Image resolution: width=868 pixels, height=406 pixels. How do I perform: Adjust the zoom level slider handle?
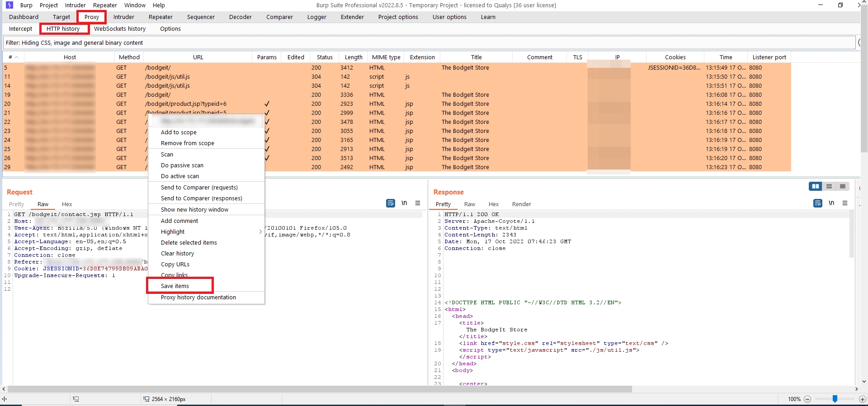(835, 399)
